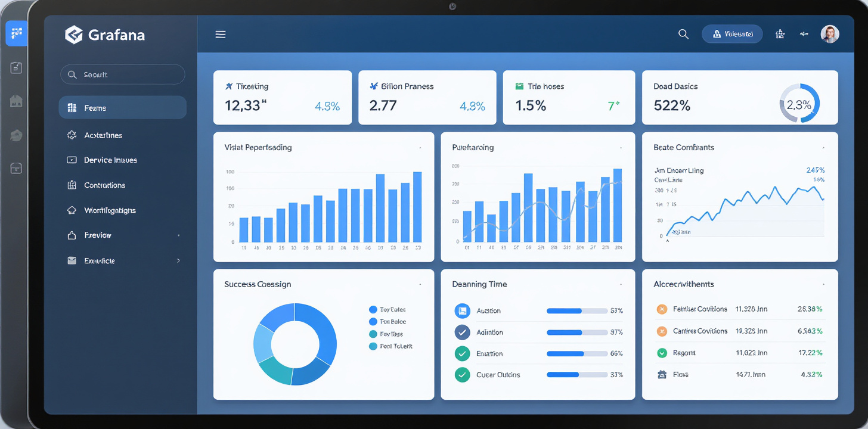868x429 pixels.
Task: Open the hamburger menu icon
Action: (221, 35)
